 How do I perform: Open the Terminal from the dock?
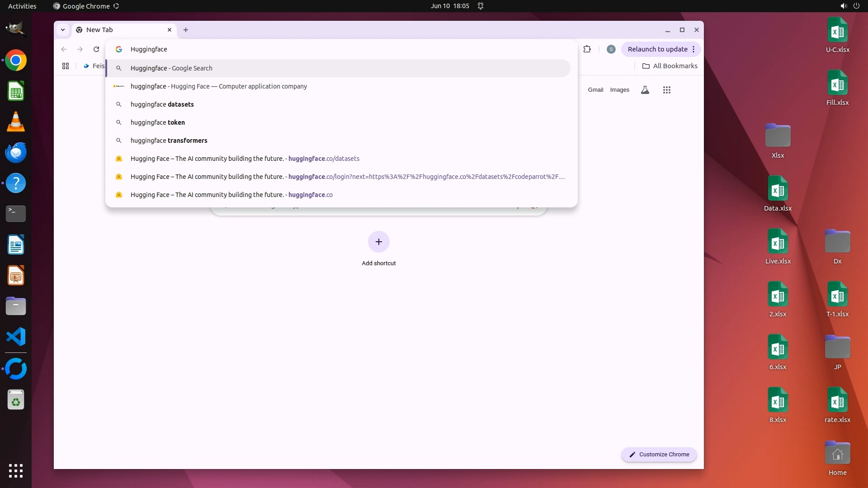pyautogui.click(x=16, y=214)
